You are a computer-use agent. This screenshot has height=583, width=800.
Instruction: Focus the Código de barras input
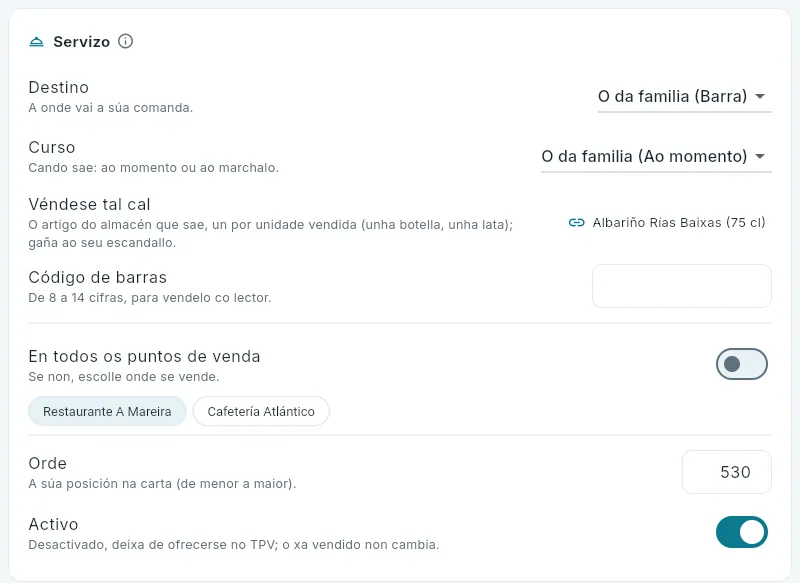(x=682, y=286)
